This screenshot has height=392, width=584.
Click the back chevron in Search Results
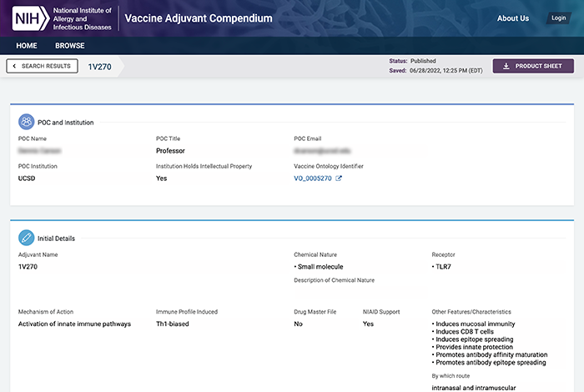click(x=14, y=66)
